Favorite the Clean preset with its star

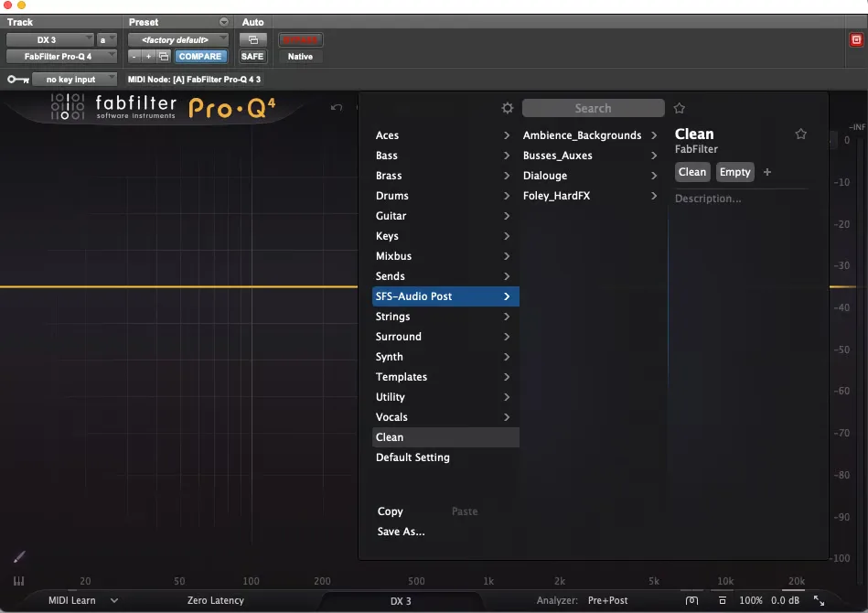(800, 134)
